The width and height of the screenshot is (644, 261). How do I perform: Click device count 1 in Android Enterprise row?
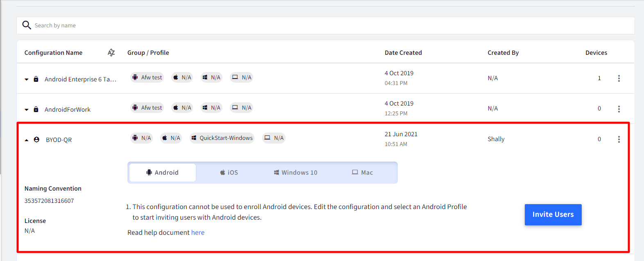599,78
